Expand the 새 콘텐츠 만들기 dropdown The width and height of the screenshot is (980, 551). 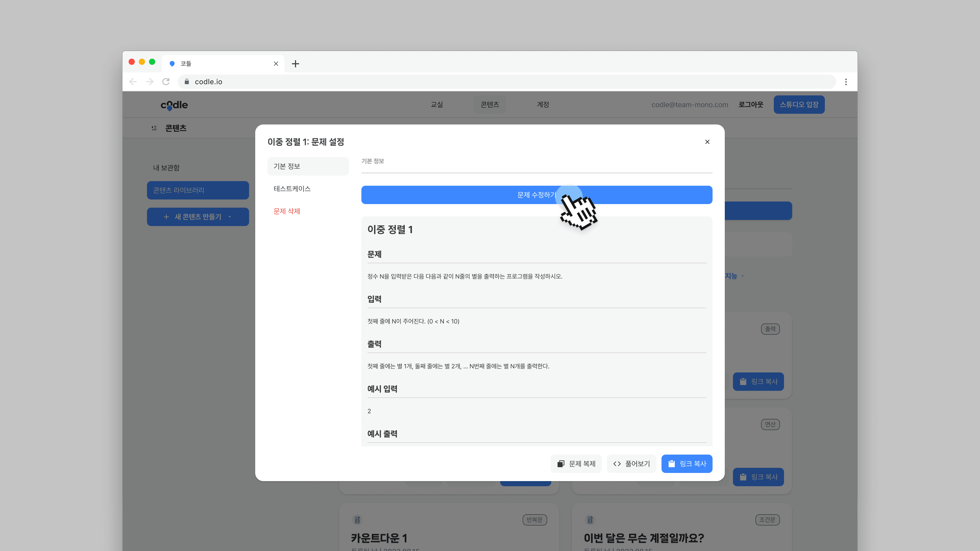tap(198, 217)
